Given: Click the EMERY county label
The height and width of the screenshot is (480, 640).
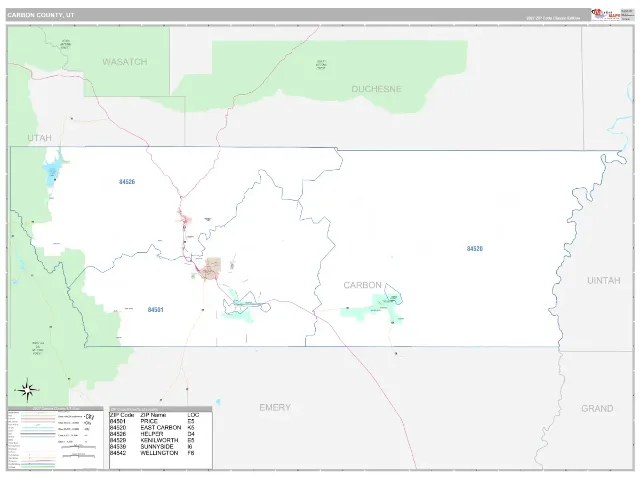Looking at the screenshot, I should click(x=275, y=407).
